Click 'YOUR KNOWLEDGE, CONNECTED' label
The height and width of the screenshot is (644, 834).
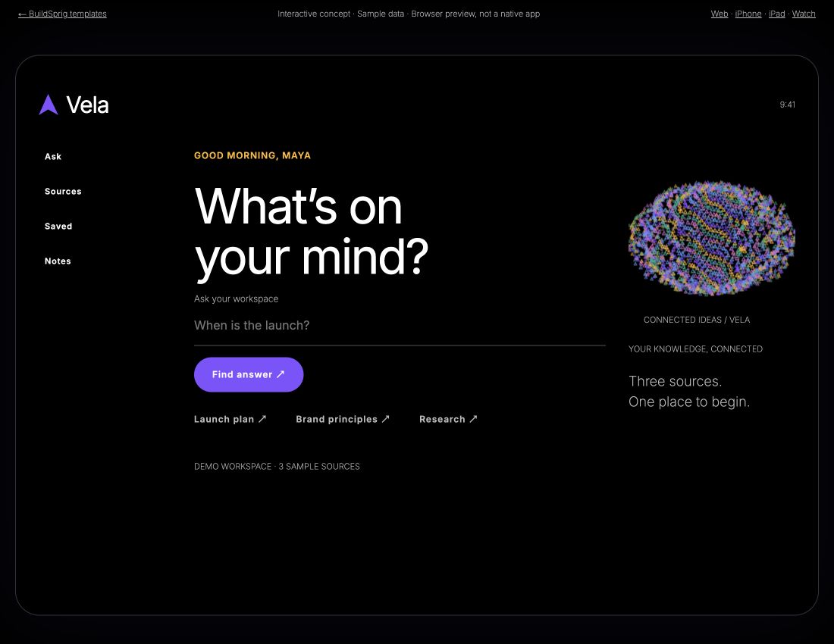click(695, 349)
